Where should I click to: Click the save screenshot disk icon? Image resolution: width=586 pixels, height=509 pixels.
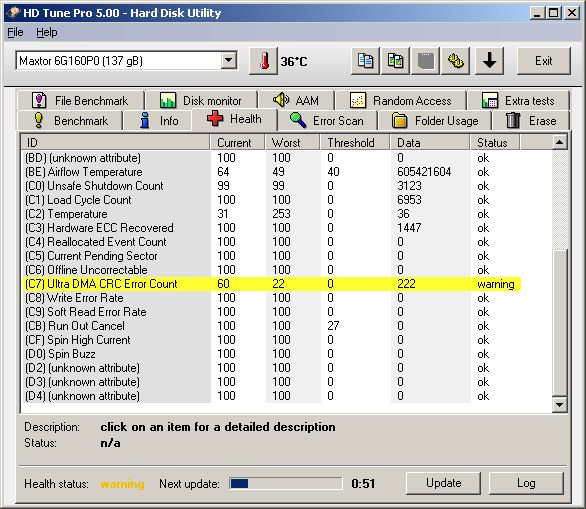[425, 61]
